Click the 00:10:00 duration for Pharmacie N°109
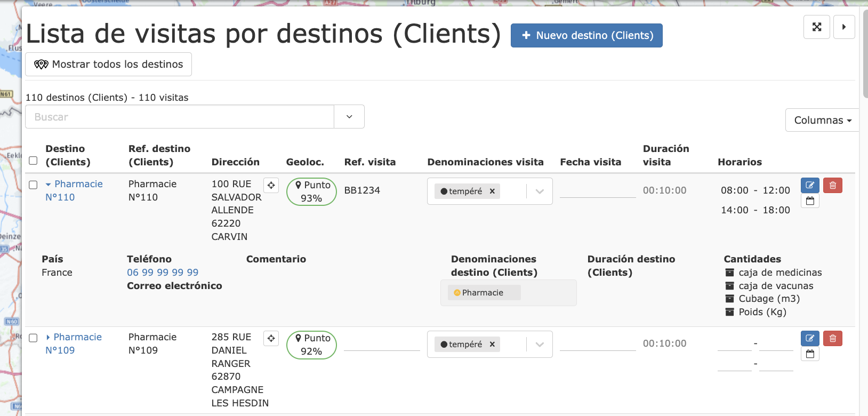Viewport: 868px width, 416px height. 664,343
